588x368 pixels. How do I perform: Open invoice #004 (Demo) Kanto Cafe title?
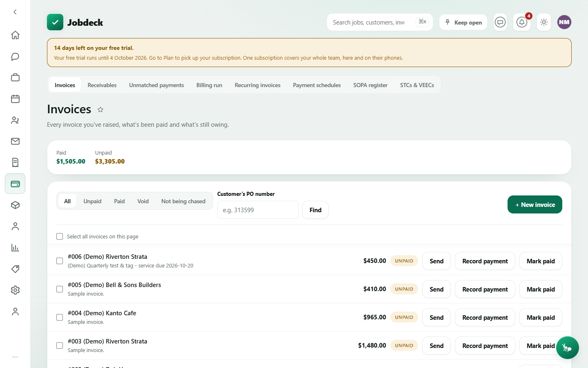click(x=102, y=313)
